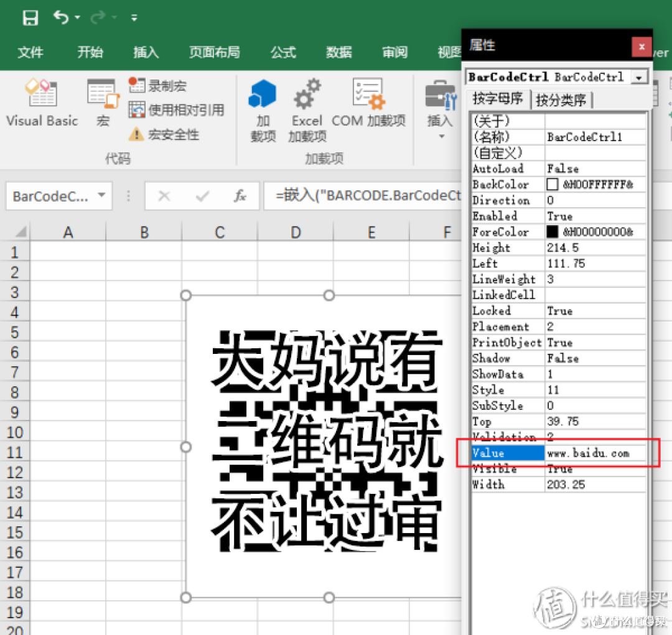
Task: Switch to the 公式 ribbon tab
Action: (x=283, y=52)
